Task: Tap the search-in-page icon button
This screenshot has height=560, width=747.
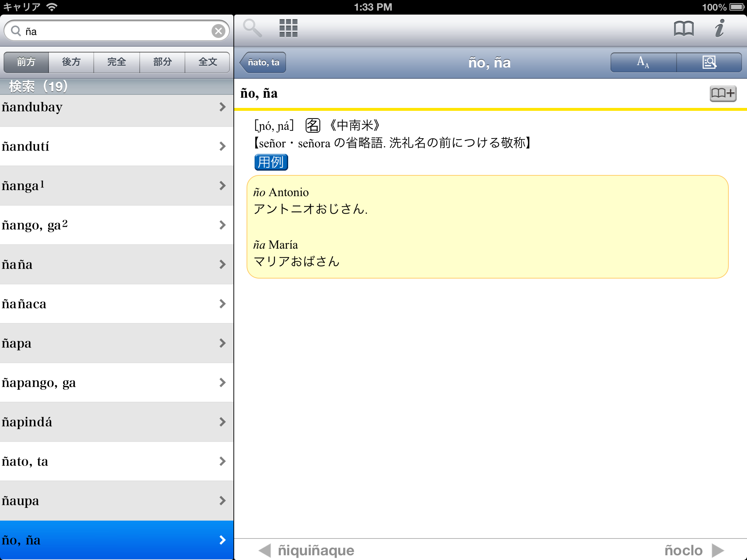Action: pyautogui.click(x=709, y=62)
